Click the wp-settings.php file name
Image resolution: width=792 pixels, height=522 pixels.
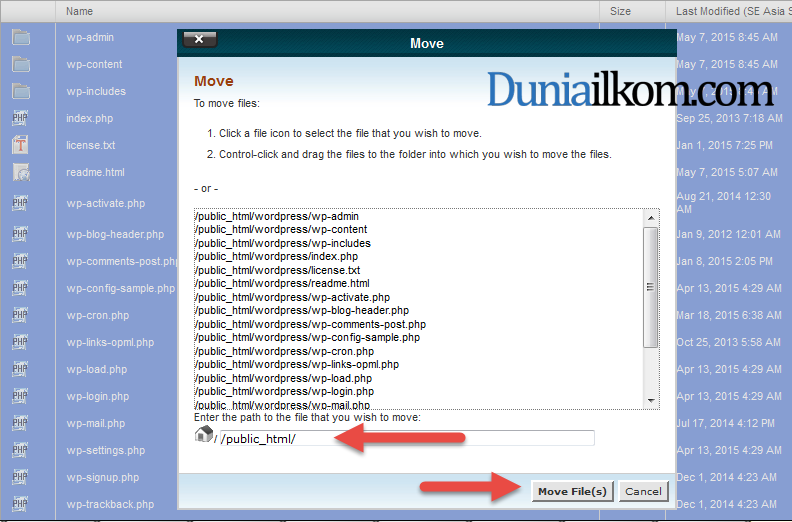[106, 450]
